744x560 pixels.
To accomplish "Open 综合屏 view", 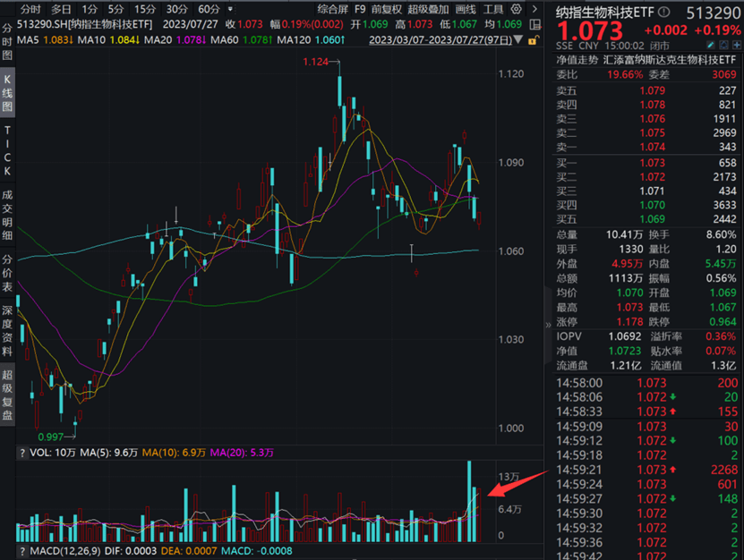I will coord(332,8).
